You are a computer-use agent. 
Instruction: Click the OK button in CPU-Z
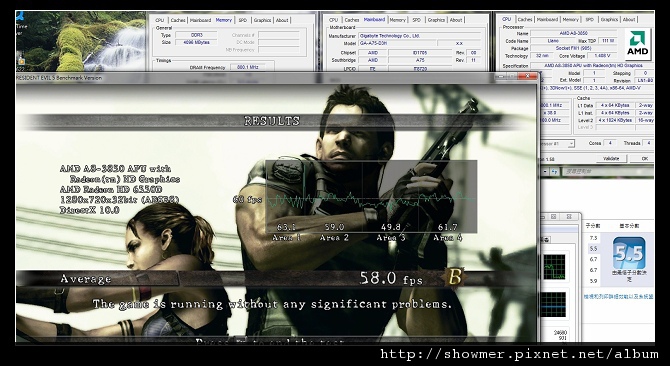point(644,158)
